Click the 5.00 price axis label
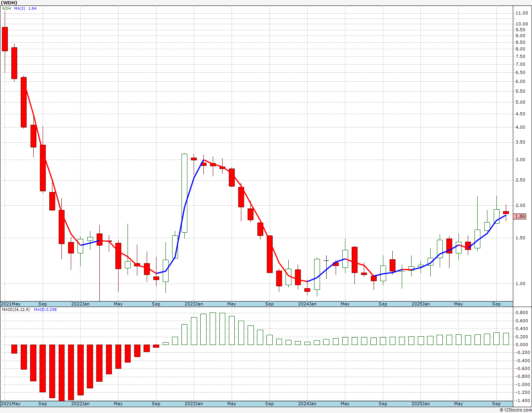532x413 pixels. pyautogui.click(x=520, y=102)
